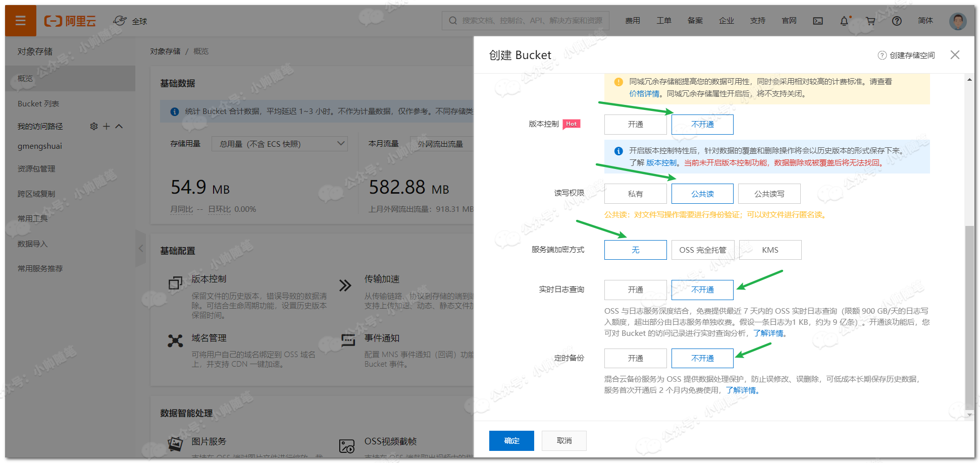This screenshot has height=463, width=980.
Task: Click the event notification icon
Action: click(x=348, y=340)
